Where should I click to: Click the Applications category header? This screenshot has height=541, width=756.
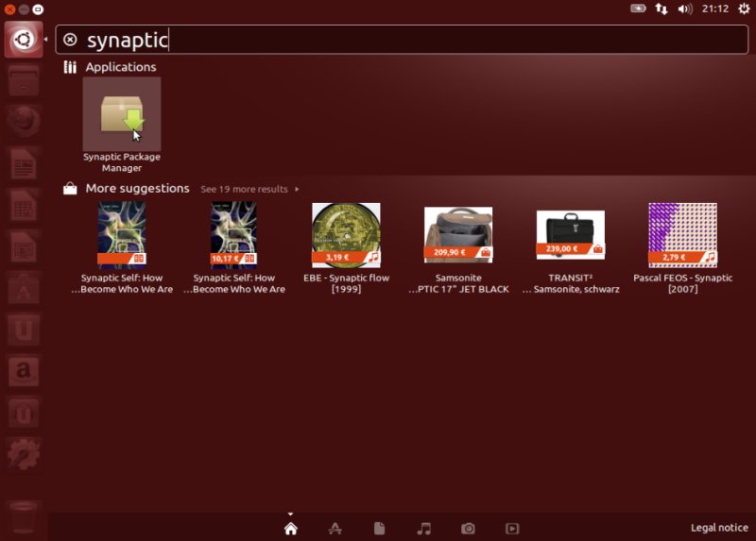(x=121, y=67)
